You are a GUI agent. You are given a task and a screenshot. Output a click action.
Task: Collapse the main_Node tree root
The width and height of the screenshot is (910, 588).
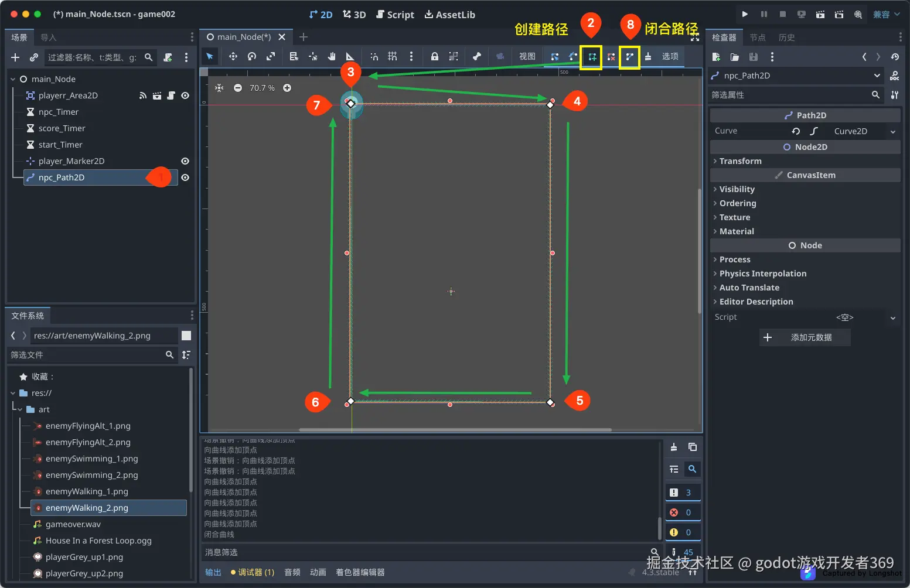pos(13,79)
